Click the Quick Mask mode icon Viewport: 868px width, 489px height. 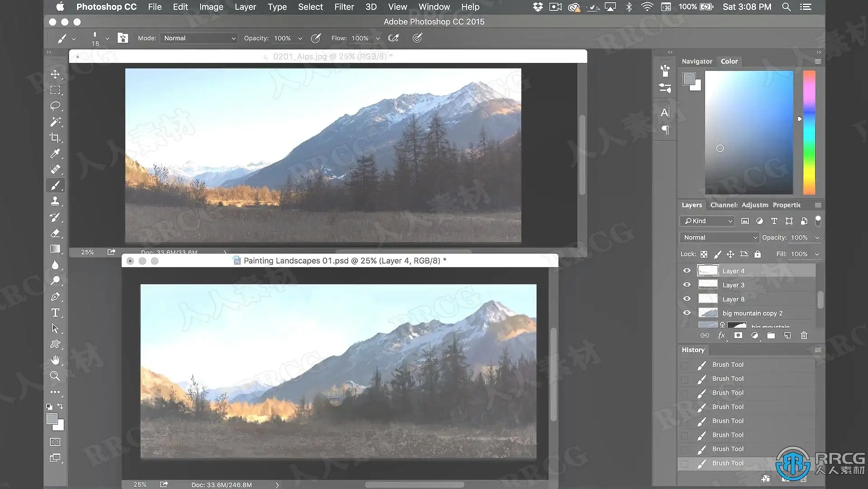click(55, 442)
